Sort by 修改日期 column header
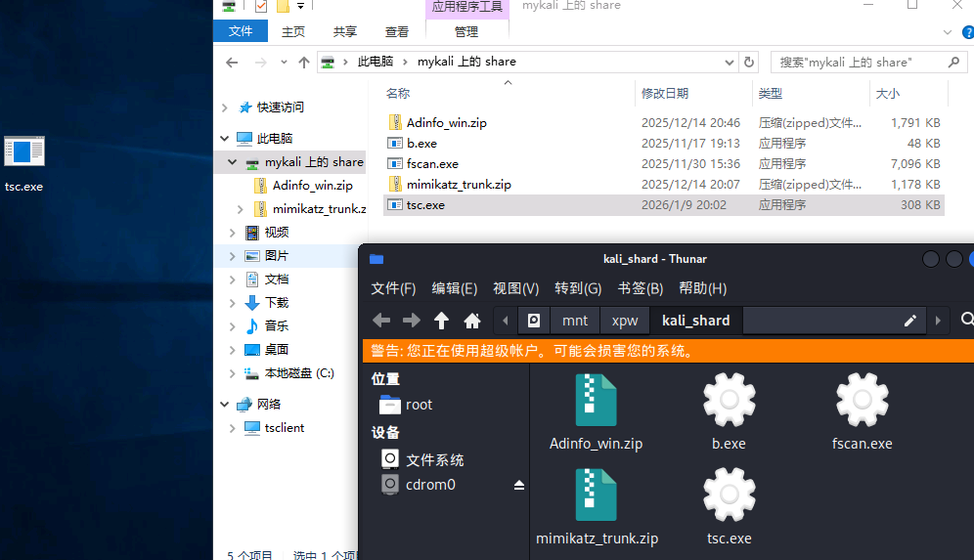 pos(665,93)
